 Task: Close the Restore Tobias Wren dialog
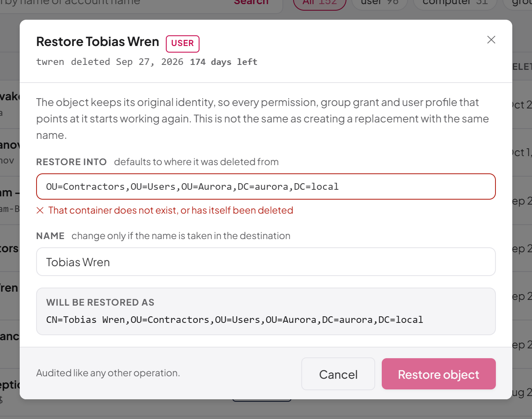(491, 40)
